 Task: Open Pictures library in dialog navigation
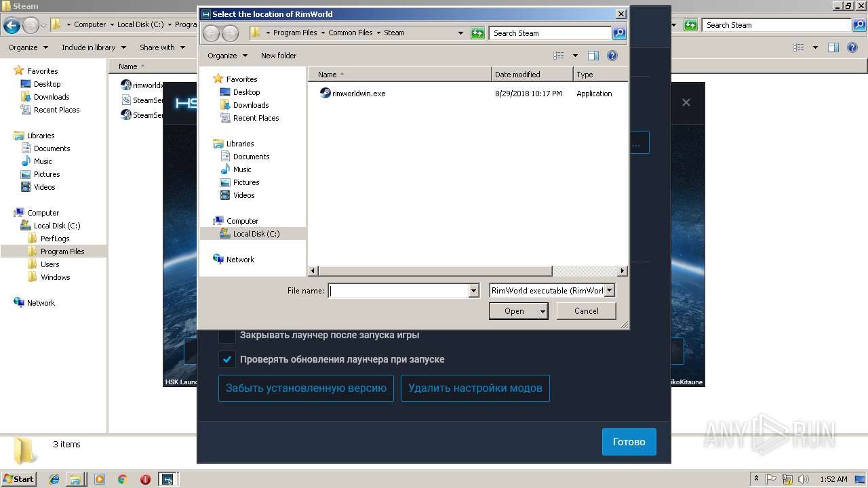point(246,182)
